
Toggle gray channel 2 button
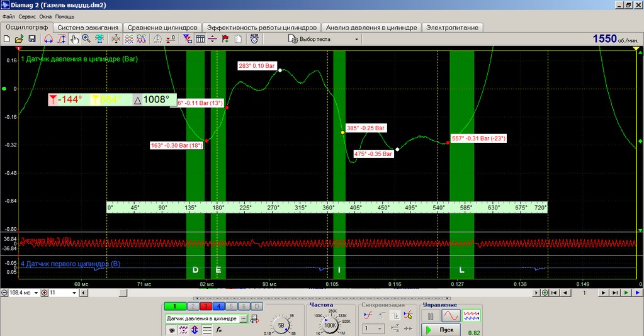(x=193, y=306)
